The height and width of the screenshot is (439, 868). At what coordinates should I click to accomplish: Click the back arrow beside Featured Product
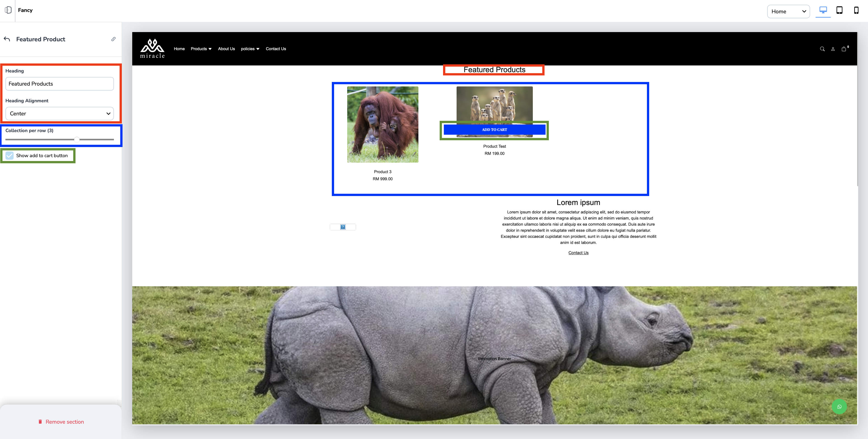(x=7, y=39)
